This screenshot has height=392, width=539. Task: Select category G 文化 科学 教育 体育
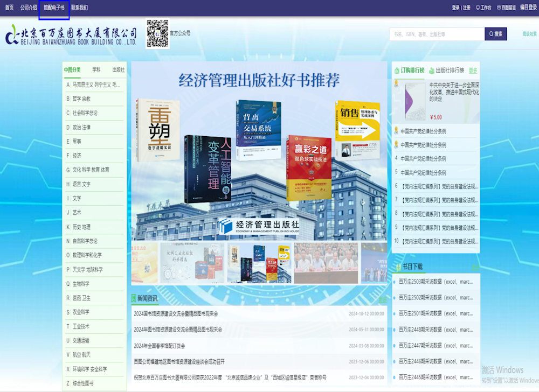click(x=94, y=170)
